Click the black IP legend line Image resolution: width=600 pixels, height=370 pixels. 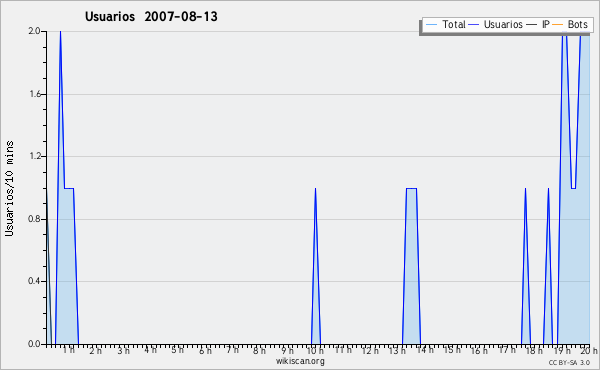[x=532, y=25]
